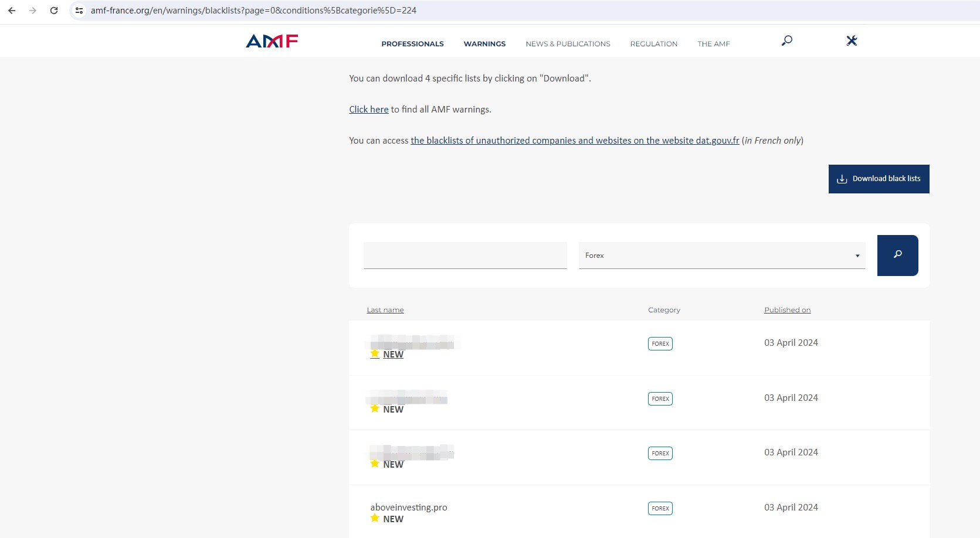Sort by Published on column
980x538 pixels.
click(787, 310)
